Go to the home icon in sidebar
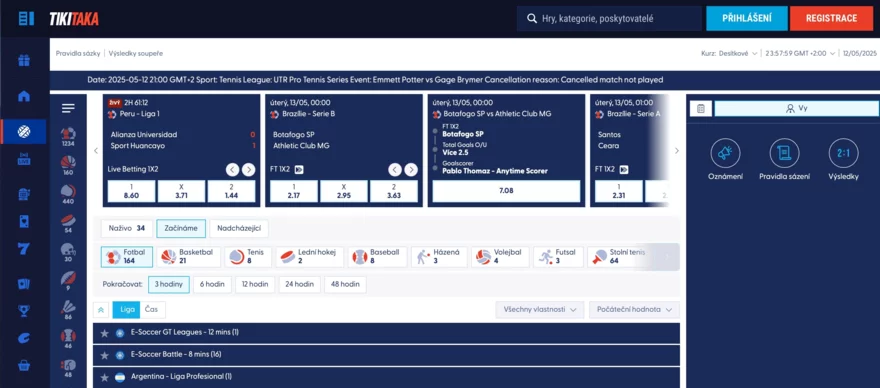 click(24, 96)
